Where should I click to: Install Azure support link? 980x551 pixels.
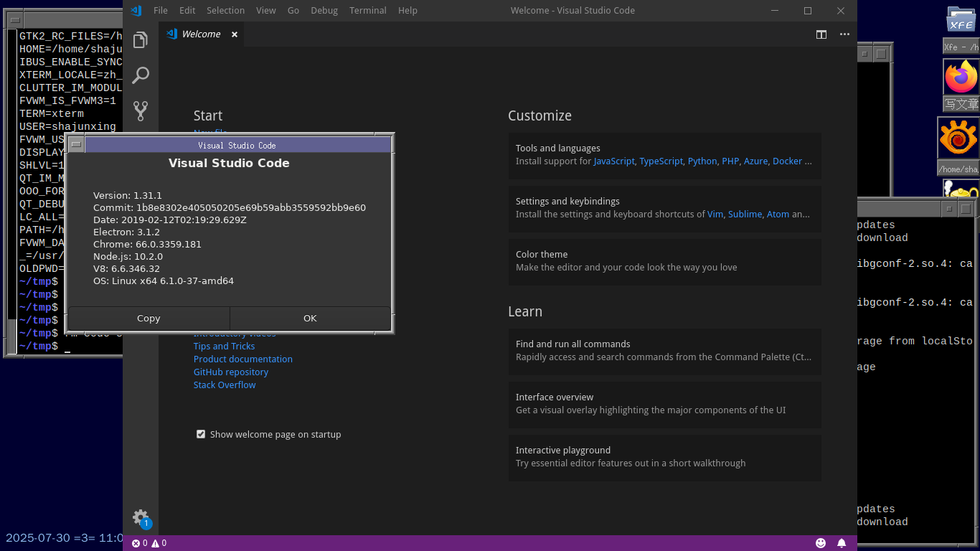click(755, 161)
